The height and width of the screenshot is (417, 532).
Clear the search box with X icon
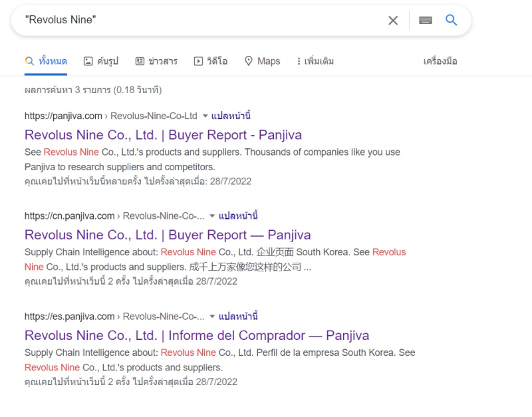[393, 21]
